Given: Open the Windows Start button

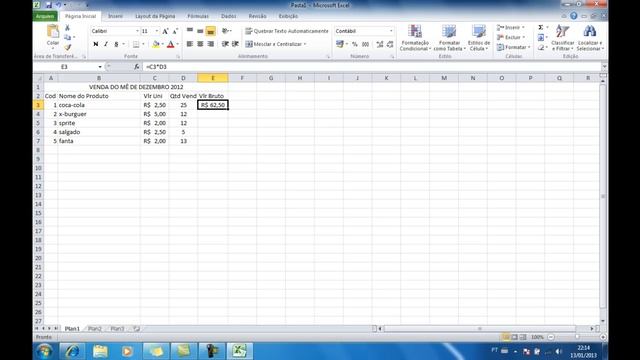Looking at the screenshot, I should coord(44,351).
